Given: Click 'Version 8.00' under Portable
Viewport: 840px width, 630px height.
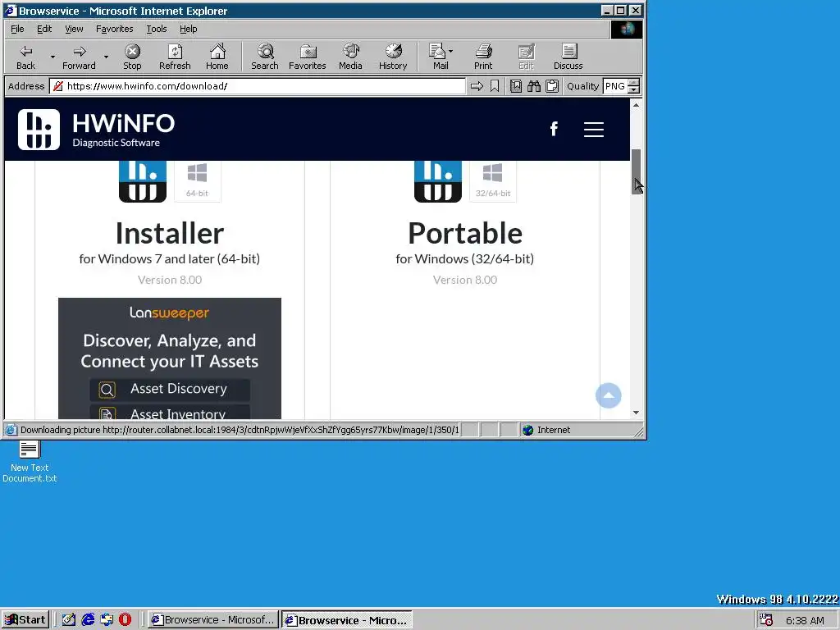Looking at the screenshot, I should [x=465, y=280].
